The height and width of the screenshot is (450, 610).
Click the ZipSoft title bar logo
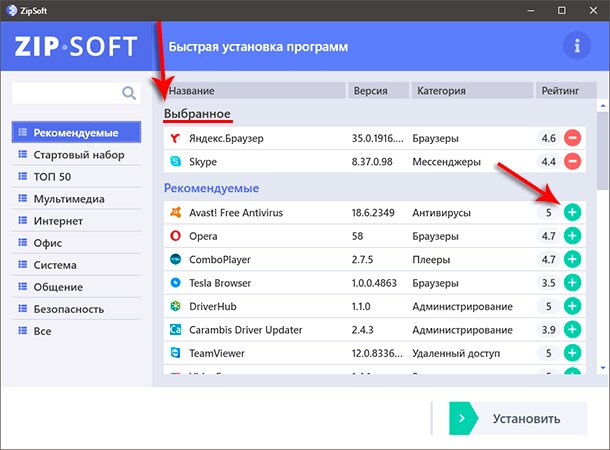[12, 11]
